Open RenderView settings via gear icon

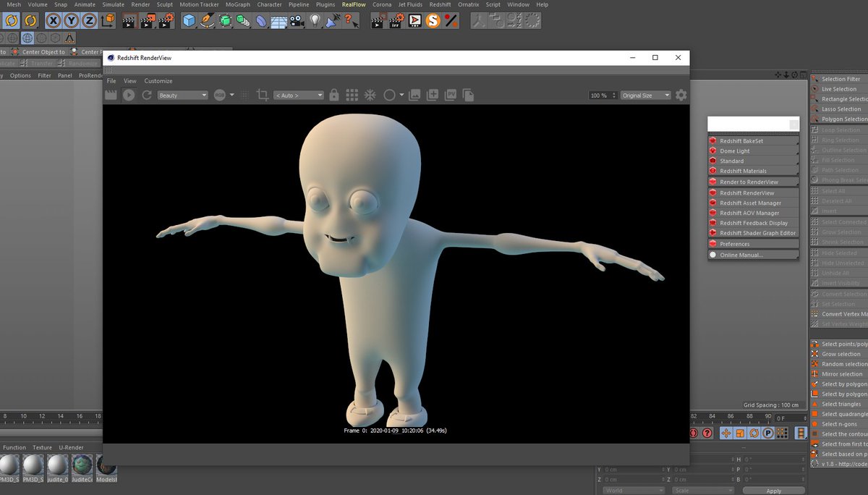[x=680, y=95]
